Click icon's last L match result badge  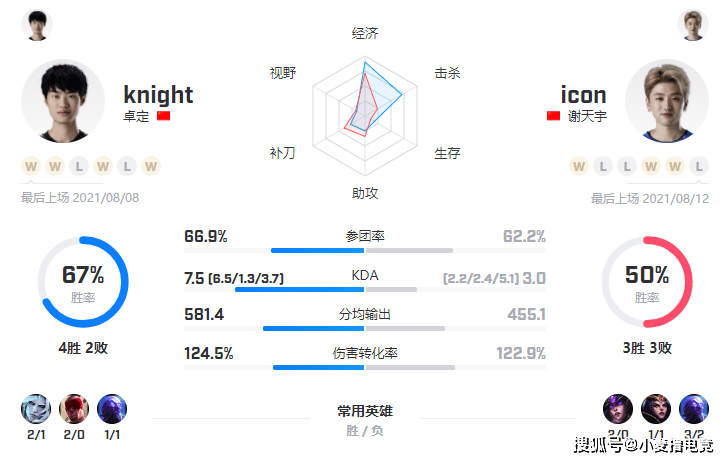[699, 166]
